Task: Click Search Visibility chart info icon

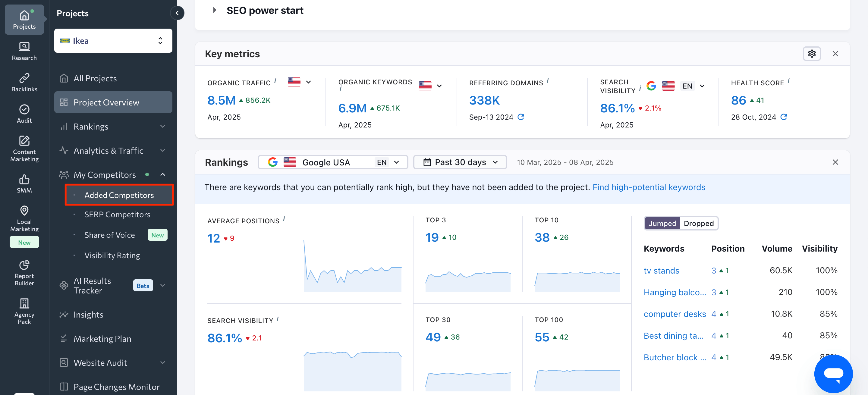Action: point(278,318)
